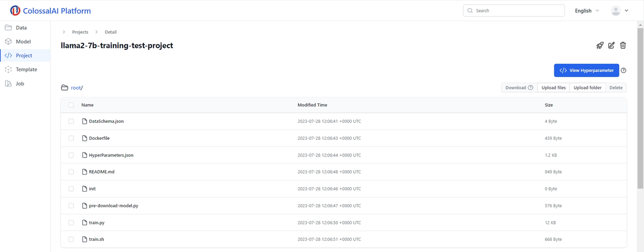Screen dimensions: 644x252
Task: Tick the checkbox for DataSchema.json
Action: coord(71,121)
